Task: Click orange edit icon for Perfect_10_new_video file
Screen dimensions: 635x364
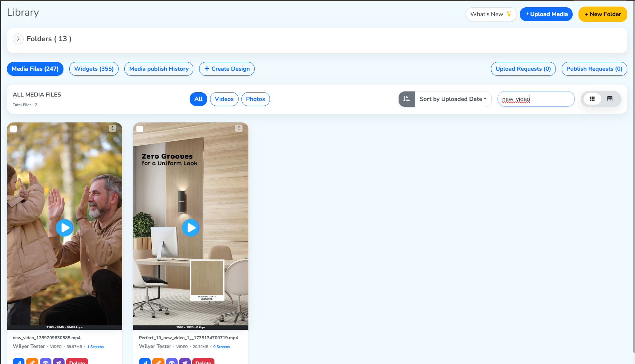Action: point(158,361)
